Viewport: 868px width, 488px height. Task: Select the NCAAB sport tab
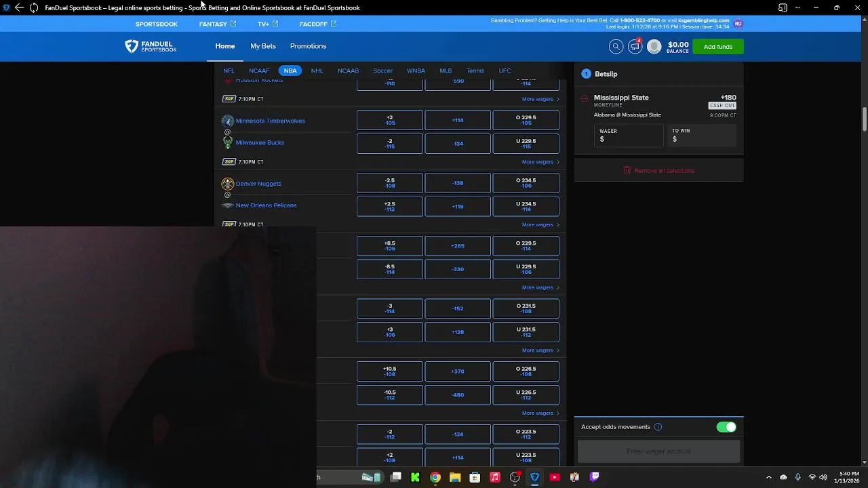(x=348, y=70)
